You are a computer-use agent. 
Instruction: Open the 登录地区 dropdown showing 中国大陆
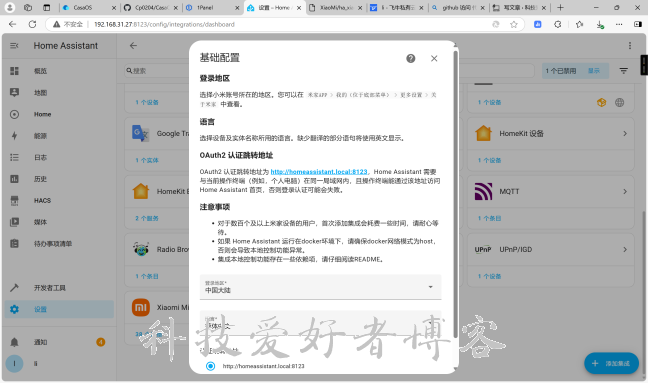point(320,287)
